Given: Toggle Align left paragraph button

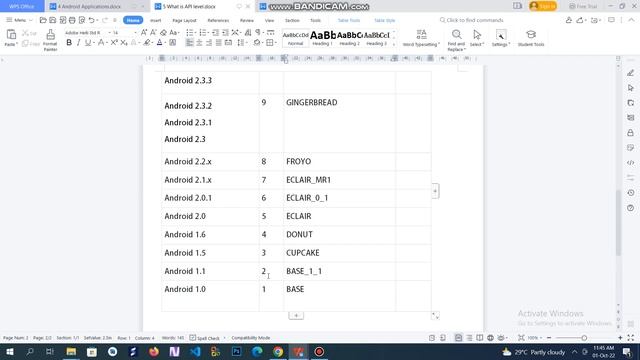Looking at the screenshot, I should (189, 42).
